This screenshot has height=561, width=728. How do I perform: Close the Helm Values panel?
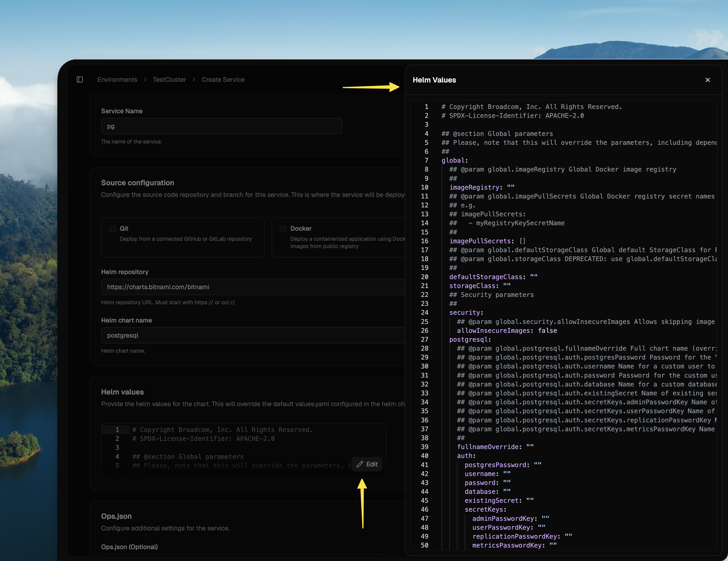click(707, 80)
